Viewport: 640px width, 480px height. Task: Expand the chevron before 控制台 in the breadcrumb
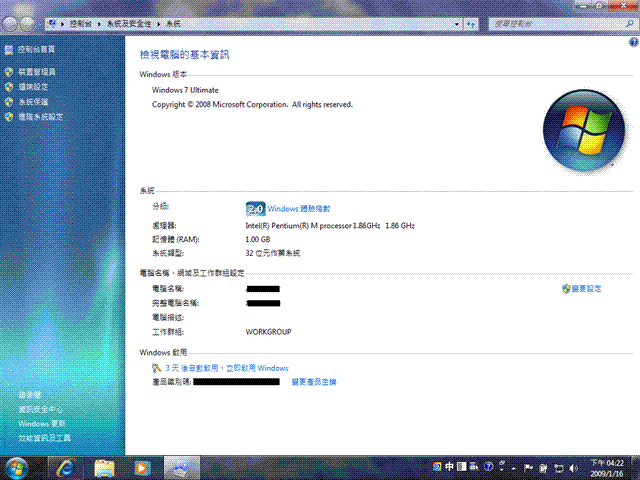(x=62, y=24)
